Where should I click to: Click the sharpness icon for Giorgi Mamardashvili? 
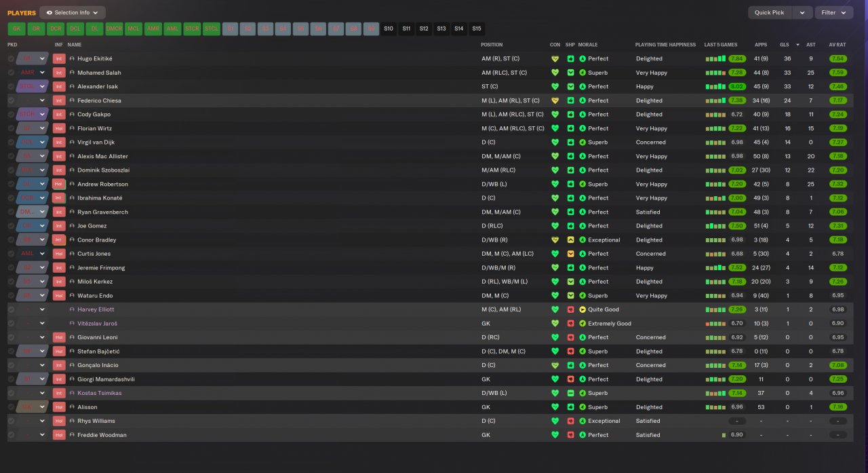pos(570,379)
